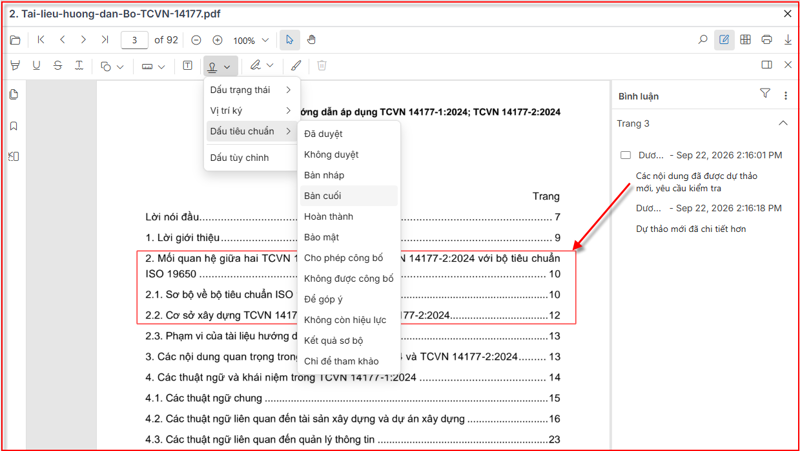The image size is (800, 451).
Task: Select the free text box tool
Action: click(x=188, y=65)
